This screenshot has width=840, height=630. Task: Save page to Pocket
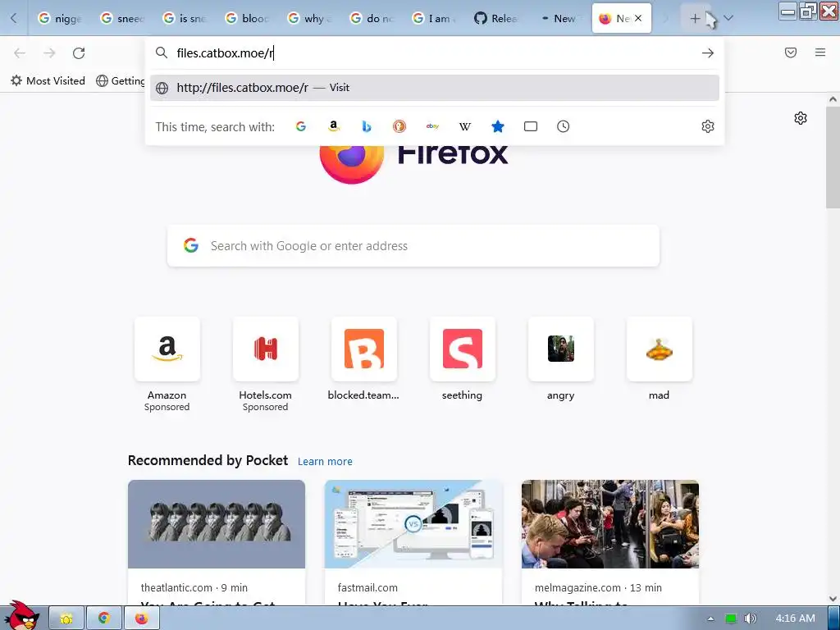pos(791,52)
